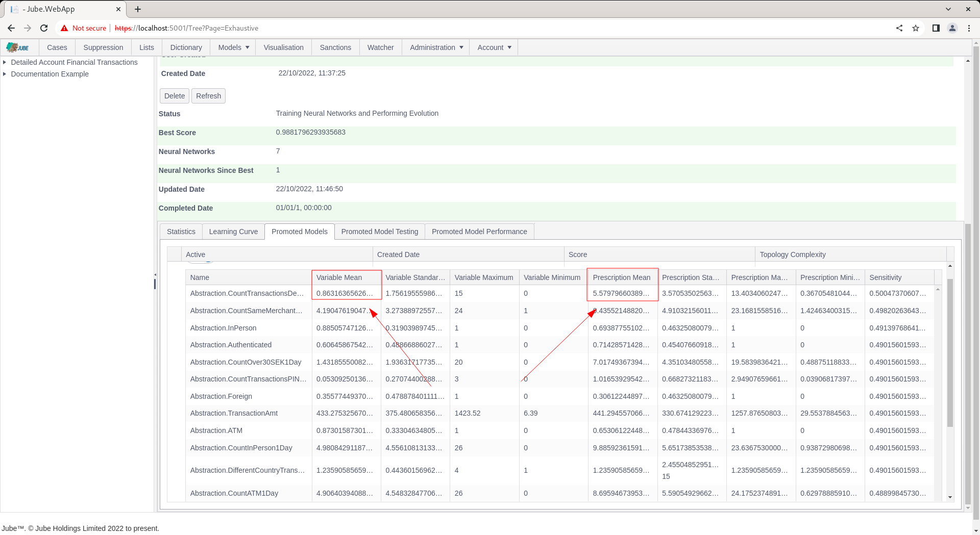
Task: Click the Jube logo icon
Action: point(18,47)
